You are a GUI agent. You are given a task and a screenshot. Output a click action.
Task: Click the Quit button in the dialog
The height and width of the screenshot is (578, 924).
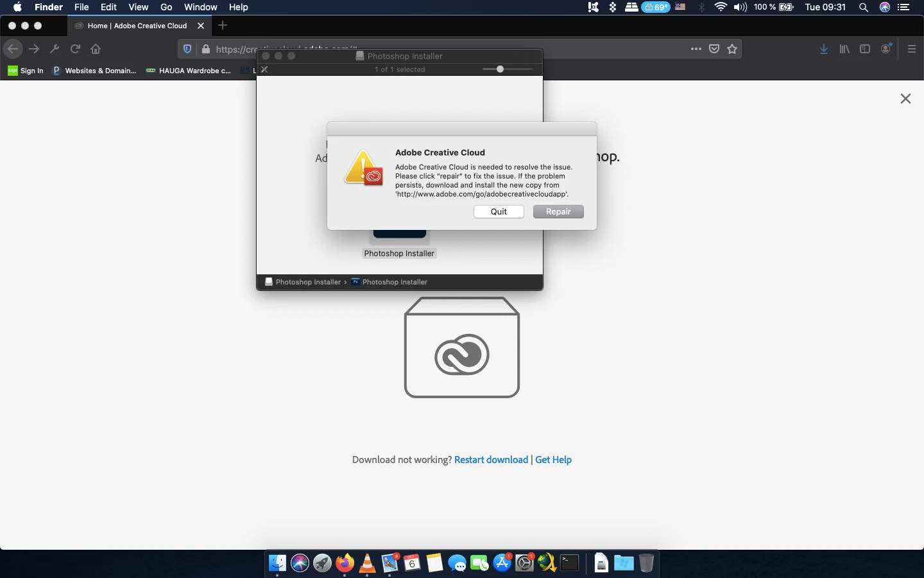(499, 212)
